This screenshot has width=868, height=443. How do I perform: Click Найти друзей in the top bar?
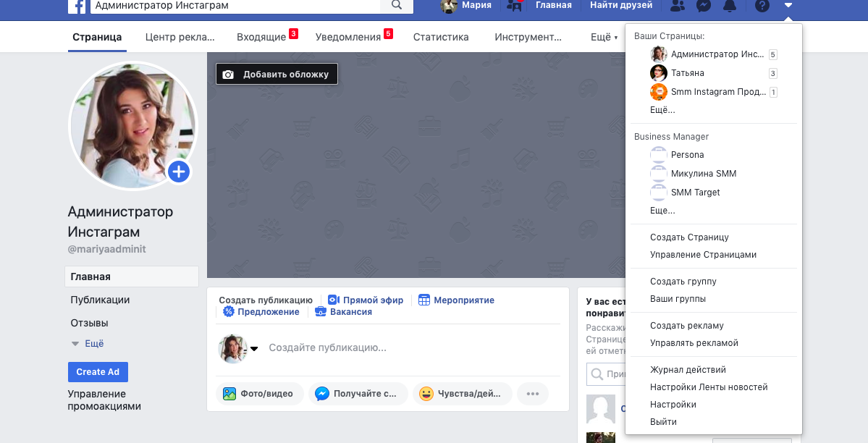(621, 6)
